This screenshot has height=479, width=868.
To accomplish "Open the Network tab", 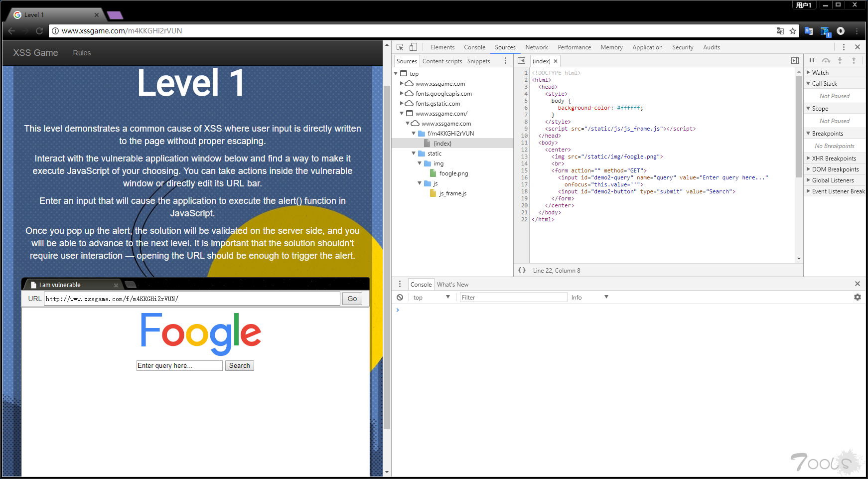I will point(536,47).
